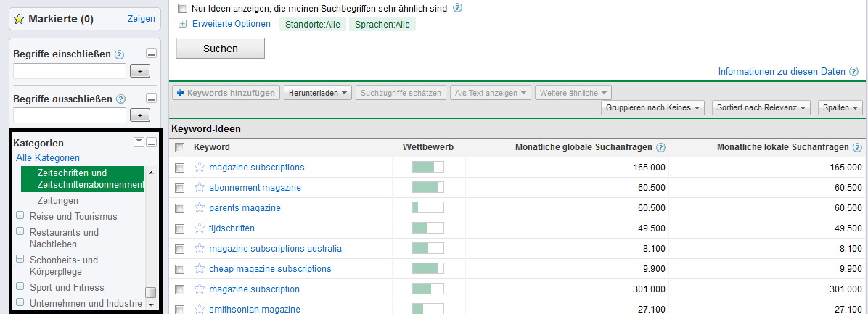The height and width of the screenshot is (314, 868).
Task: Select Zeitungen category
Action: (58, 200)
